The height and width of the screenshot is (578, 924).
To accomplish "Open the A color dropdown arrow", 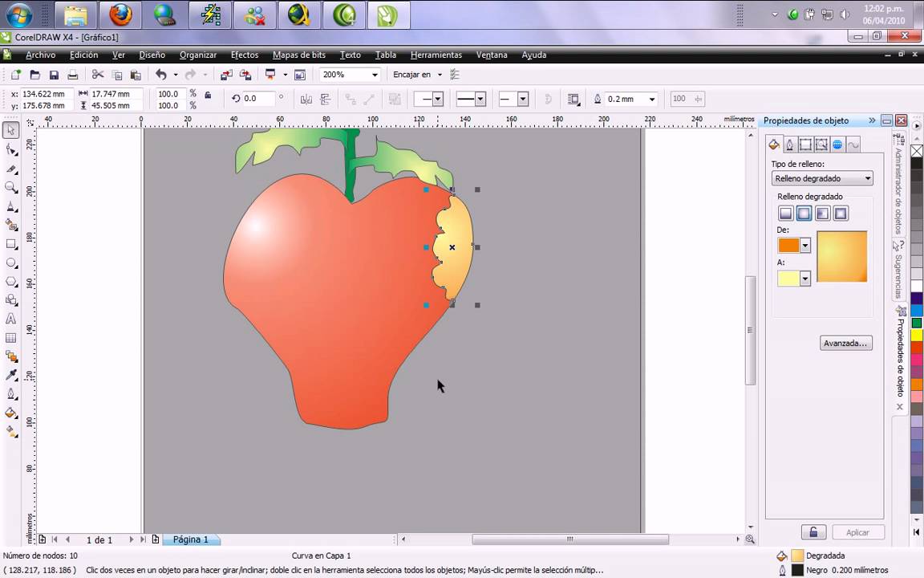I will coord(805,279).
